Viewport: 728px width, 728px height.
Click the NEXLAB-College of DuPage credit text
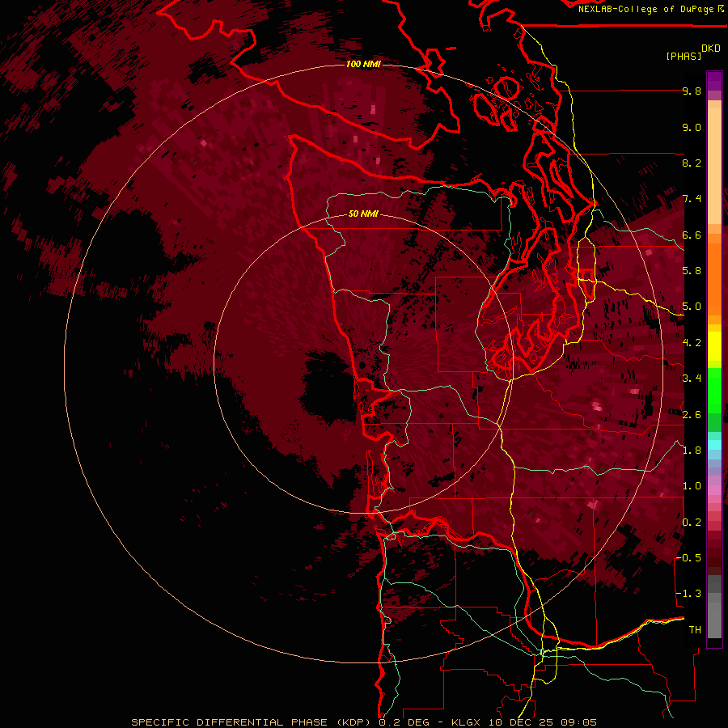pos(645,9)
